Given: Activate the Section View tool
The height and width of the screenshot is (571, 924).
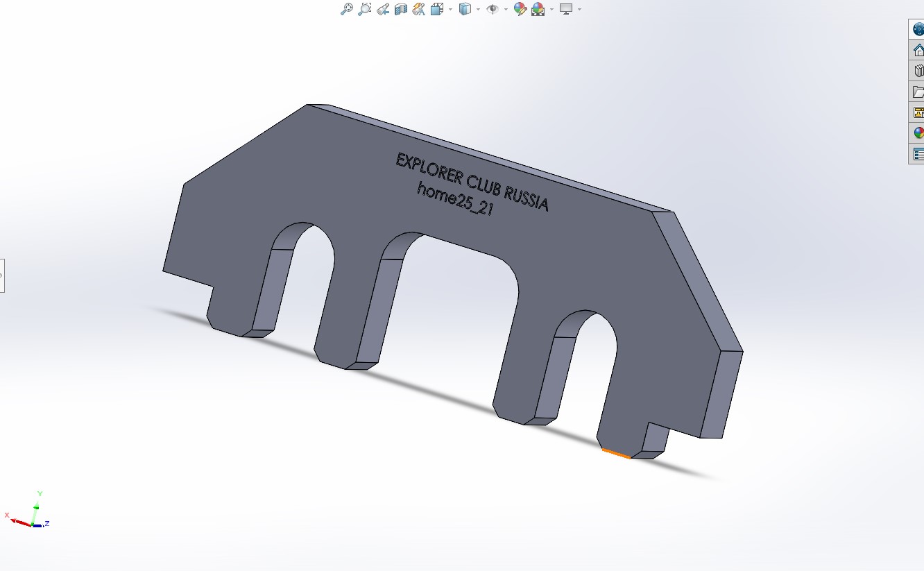Looking at the screenshot, I should (400, 9).
